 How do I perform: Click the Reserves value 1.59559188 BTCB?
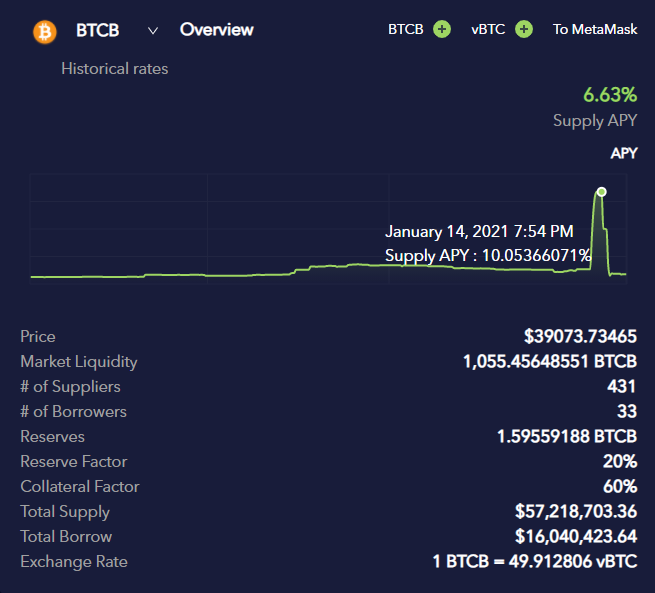(567, 436)
